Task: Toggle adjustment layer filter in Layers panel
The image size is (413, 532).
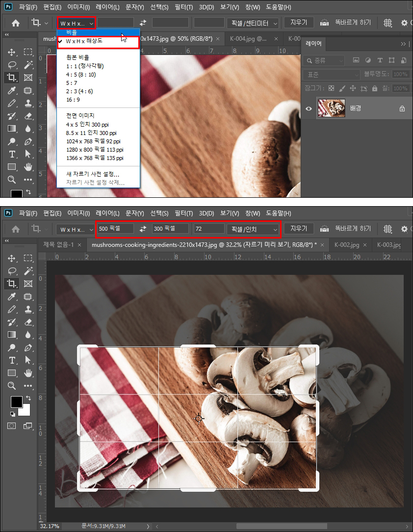Action: click(x=368, y=60)
